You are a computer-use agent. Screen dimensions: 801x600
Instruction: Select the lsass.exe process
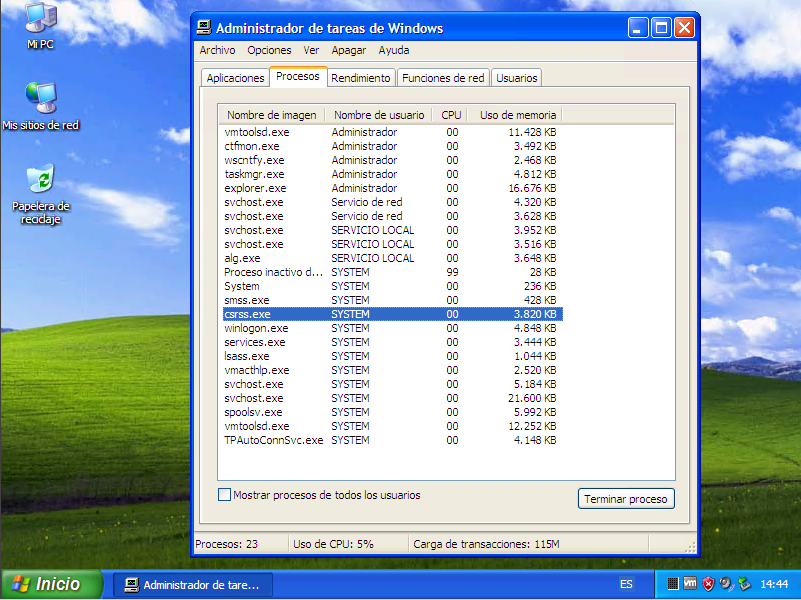[392, 356]
